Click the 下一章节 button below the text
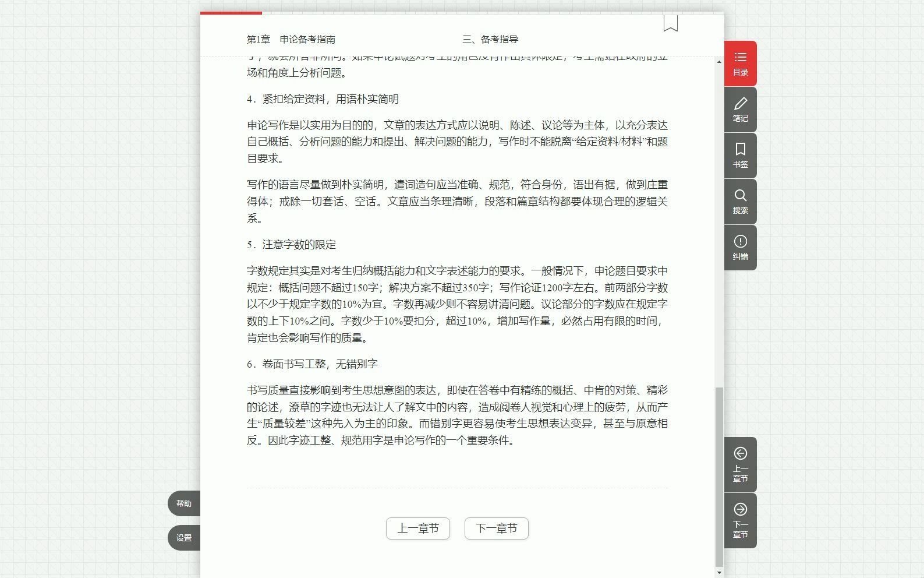 click(497, 528)
